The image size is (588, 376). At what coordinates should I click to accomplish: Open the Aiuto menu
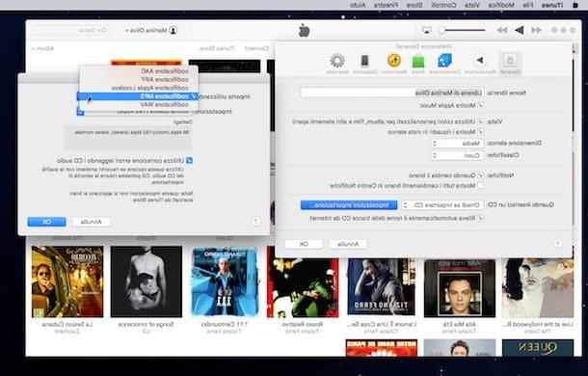click(358, 5)
